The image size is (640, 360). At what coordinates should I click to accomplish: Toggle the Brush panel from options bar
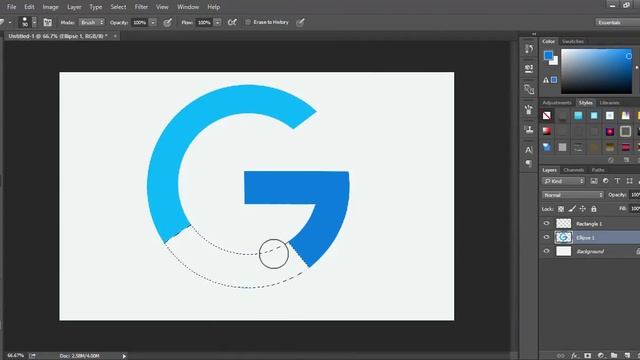[48, 22]
